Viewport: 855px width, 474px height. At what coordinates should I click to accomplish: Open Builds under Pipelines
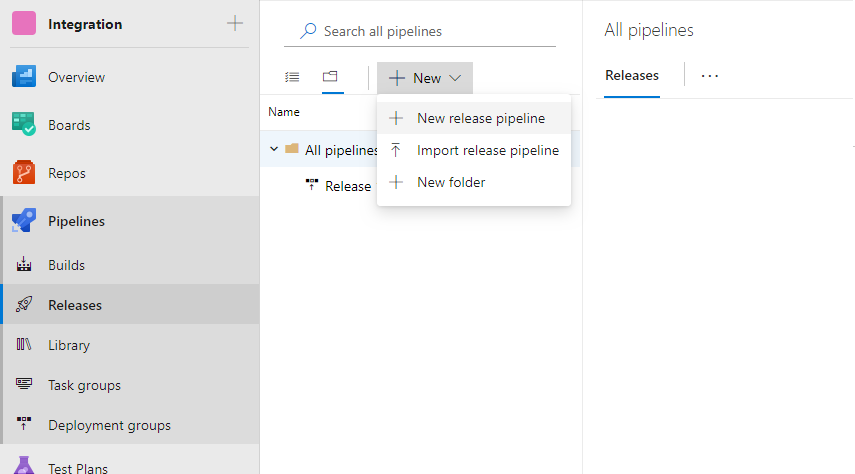pos(66,265)
